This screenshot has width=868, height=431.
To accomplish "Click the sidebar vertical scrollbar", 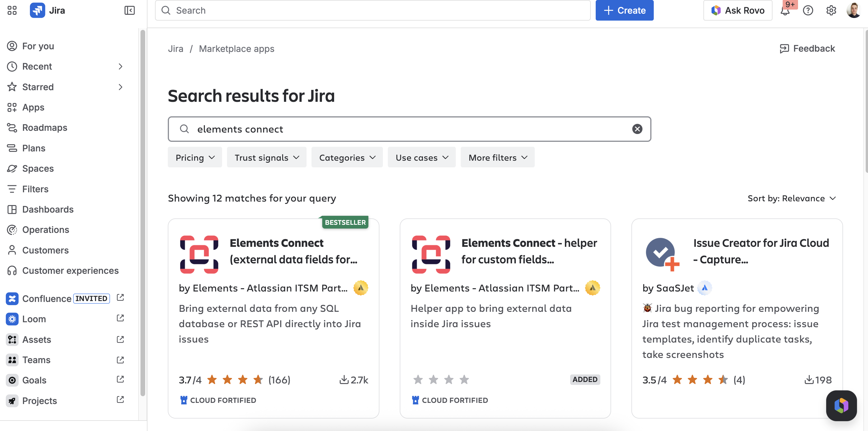I will click(x=143, y=213).
